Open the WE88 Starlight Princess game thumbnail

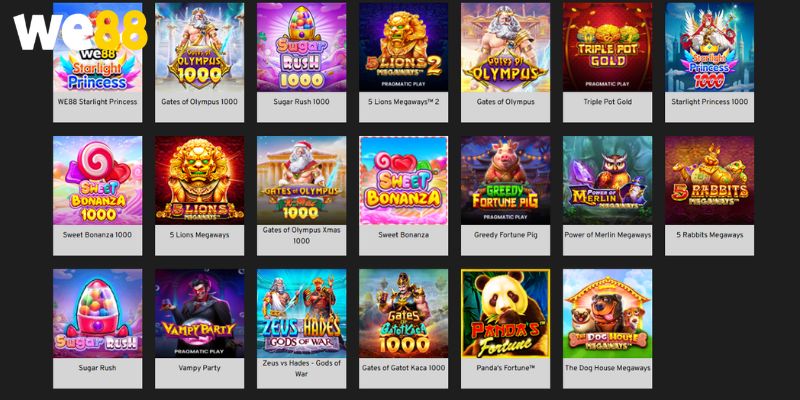click(x=97, y=47)
